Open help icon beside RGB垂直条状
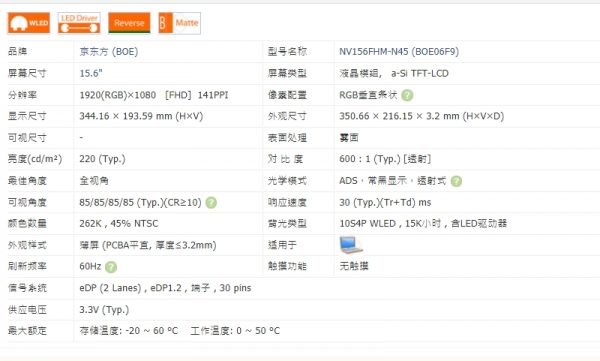The width and height of the screenshot is (600, 361). pos(407,95)
